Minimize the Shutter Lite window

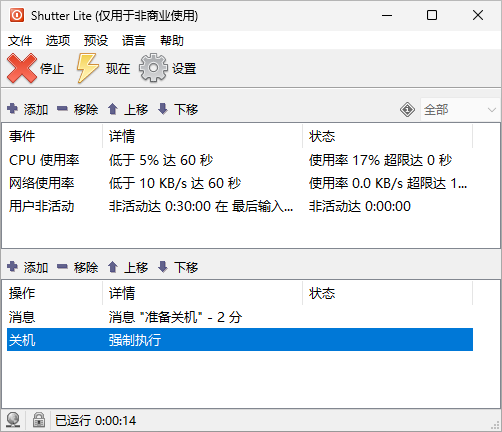pos(387,15)
